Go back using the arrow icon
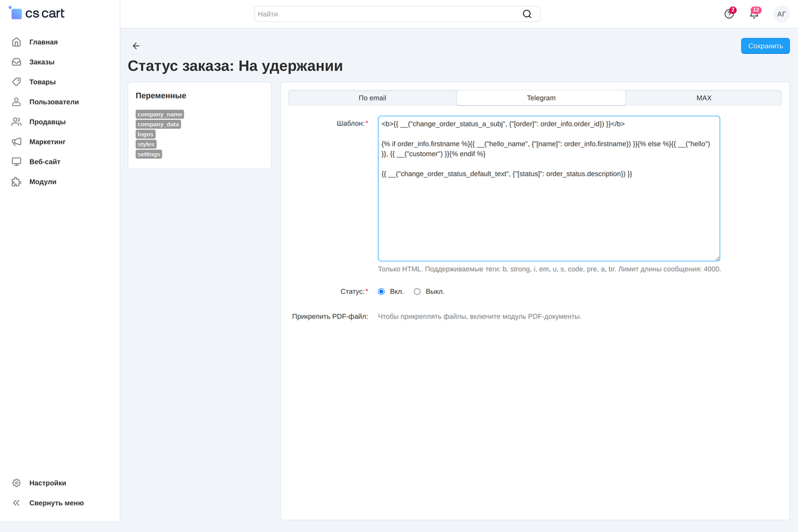 [x=136, y=46]
